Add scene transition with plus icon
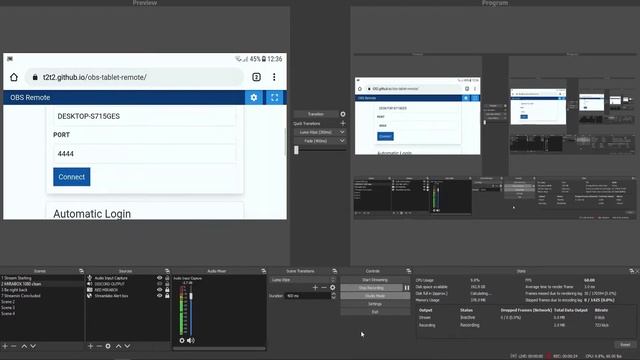Screen dimensions: 640x360 click(x=315, y=288)
